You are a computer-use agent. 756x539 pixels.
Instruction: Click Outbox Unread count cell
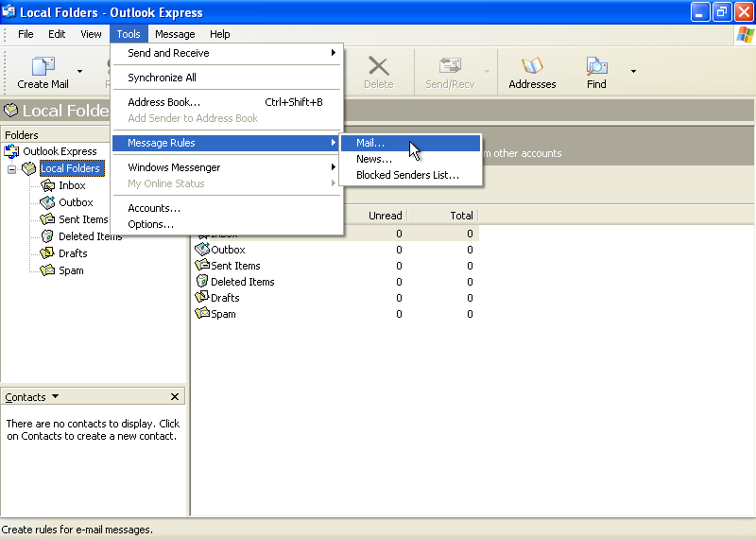click(x=399, y=250)
